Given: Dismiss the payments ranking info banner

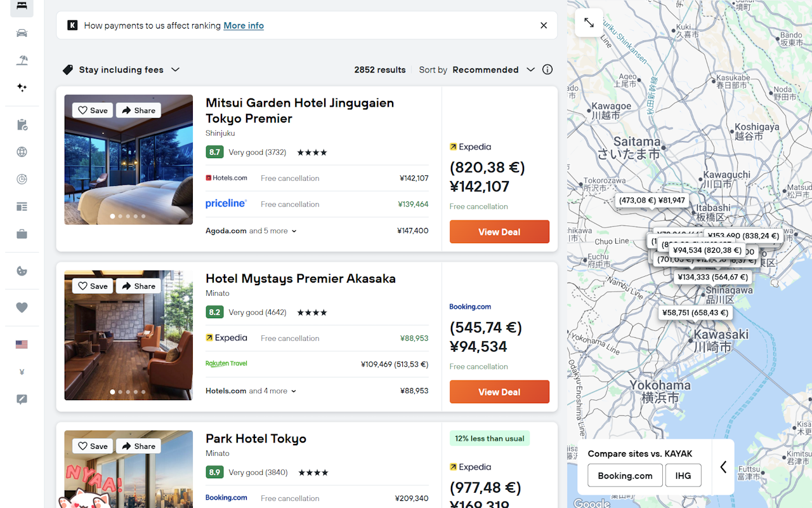Looking at the screenshot, I should [x=544, y=25].
